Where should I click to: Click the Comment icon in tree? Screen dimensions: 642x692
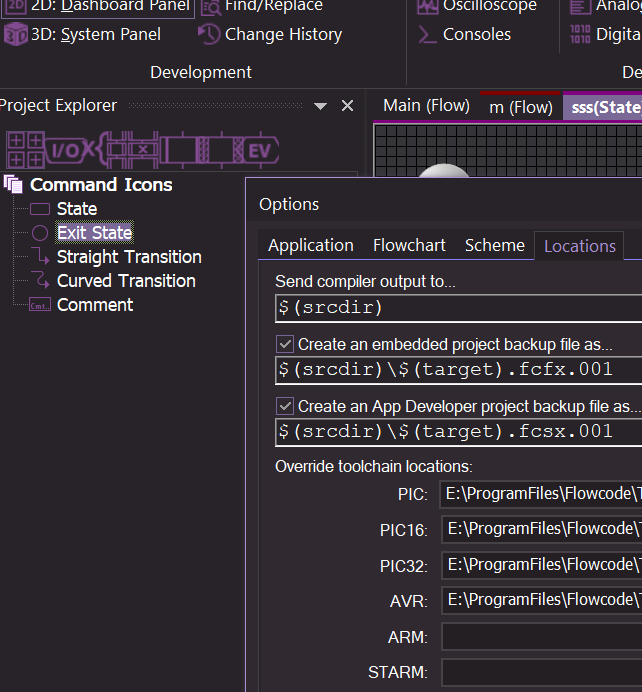(40, 305)
